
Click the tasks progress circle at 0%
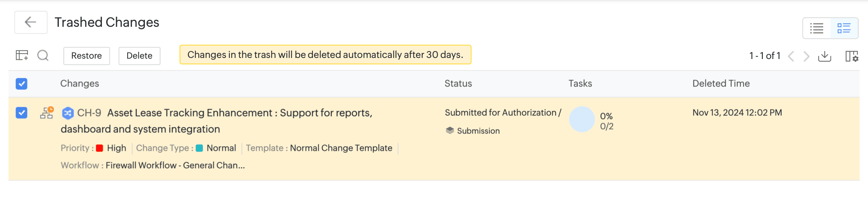point(582,119)
